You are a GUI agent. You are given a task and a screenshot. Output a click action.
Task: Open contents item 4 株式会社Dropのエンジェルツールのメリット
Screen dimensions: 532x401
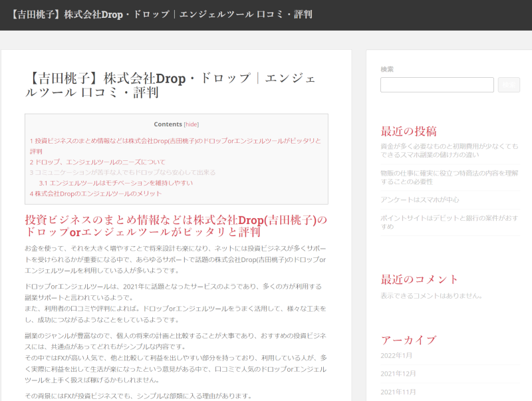tap(95, 194)
